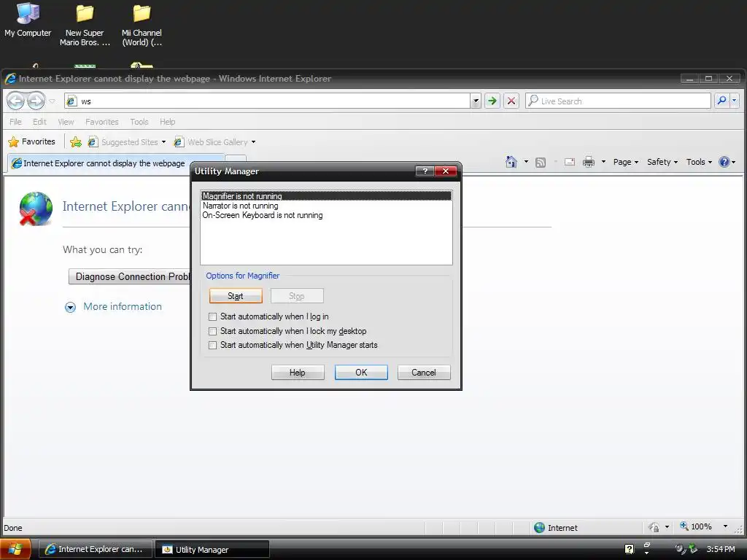The width and height of the screenshot is (747, 560).
Task: Go forward with the IE Forward arrow
Action: pos(36,101)
